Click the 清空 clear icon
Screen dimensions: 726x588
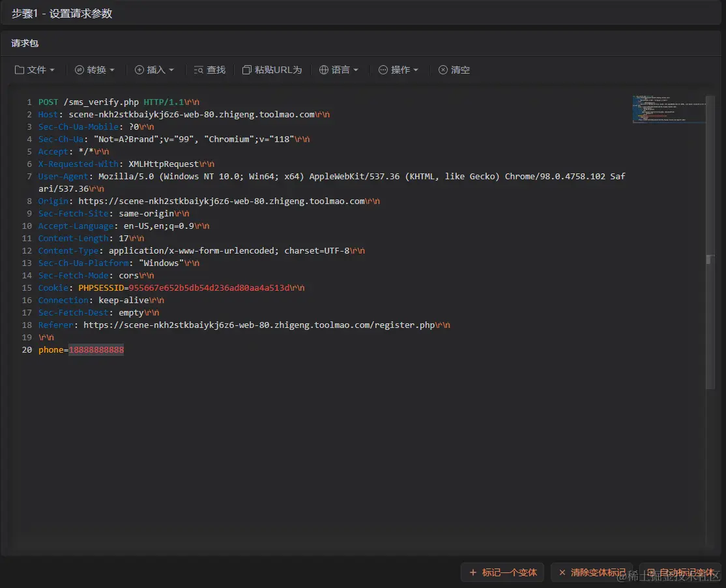click(x=443, y=70)
